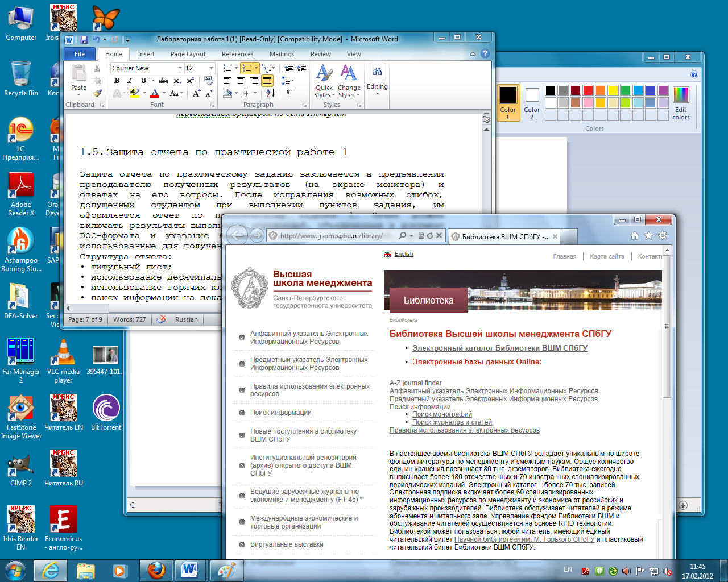This screenshot has width=728, height=582.
Task: Click the browser Back arrow button
Action: (x=237, y=235)
